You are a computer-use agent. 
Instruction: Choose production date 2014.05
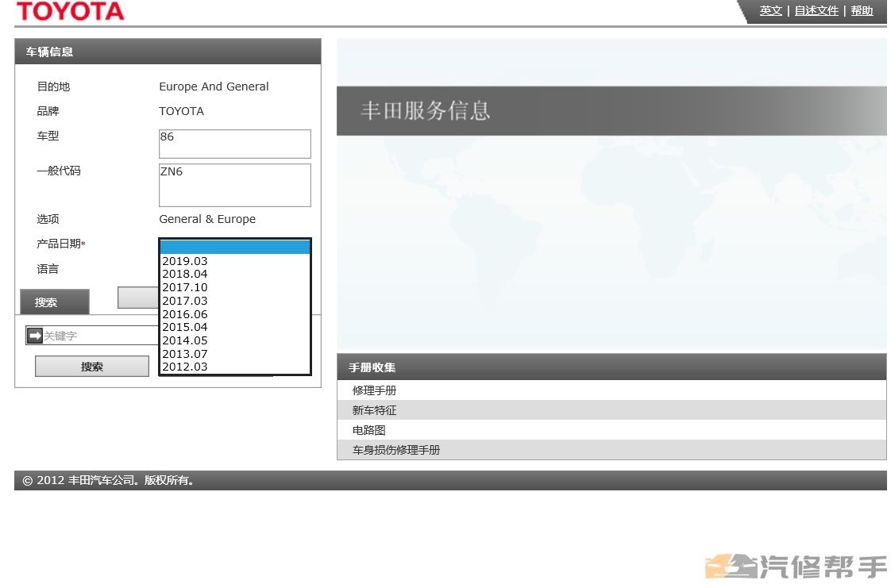click(x=235, y=340)
